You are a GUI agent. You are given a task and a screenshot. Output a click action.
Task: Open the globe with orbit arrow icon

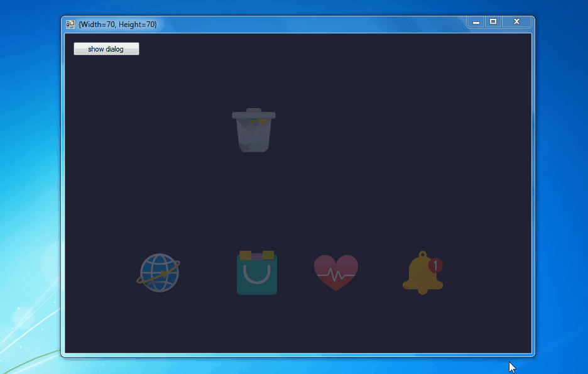[x=158, y=273]
